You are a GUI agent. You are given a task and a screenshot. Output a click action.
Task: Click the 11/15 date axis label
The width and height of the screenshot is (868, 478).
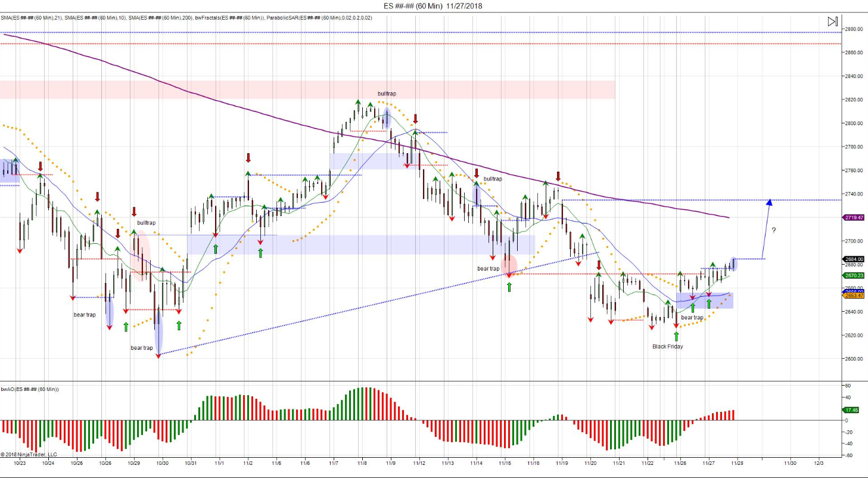(x=505, y=463)
